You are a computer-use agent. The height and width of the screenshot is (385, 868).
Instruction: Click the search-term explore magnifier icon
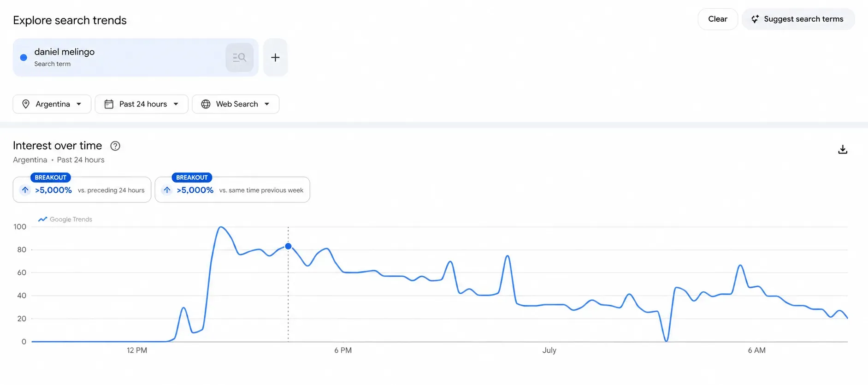239,58
